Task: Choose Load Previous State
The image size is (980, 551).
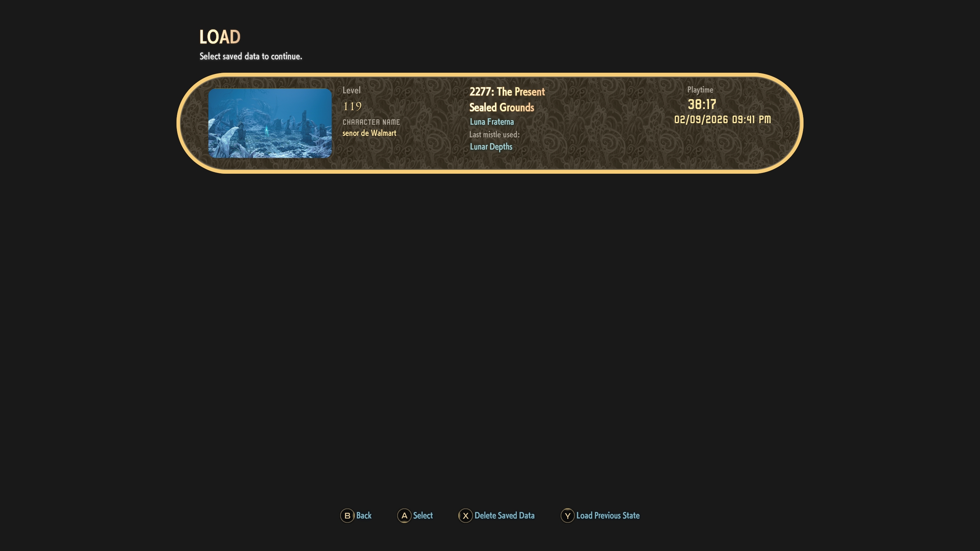Action: [608, 515]
